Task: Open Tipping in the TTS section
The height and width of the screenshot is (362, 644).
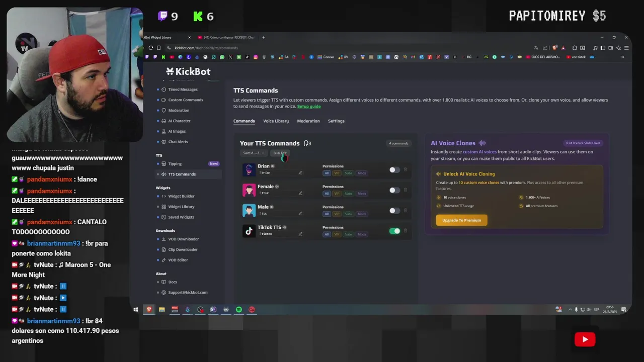Action: [175, 164]
